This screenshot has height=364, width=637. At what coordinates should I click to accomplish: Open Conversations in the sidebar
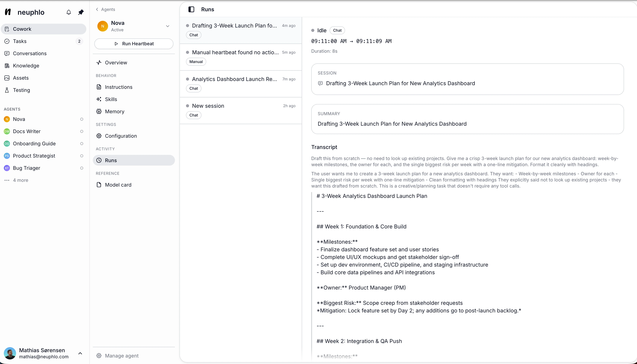(43, 53)
